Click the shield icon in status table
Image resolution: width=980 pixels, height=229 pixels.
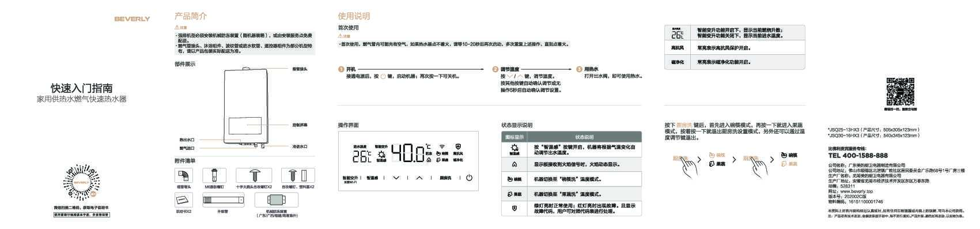(514, 208)
